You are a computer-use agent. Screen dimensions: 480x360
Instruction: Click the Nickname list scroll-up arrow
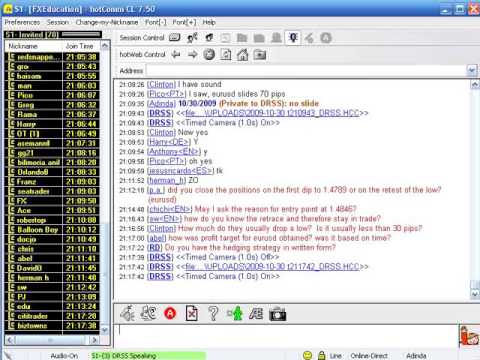[x=105, y=46]
